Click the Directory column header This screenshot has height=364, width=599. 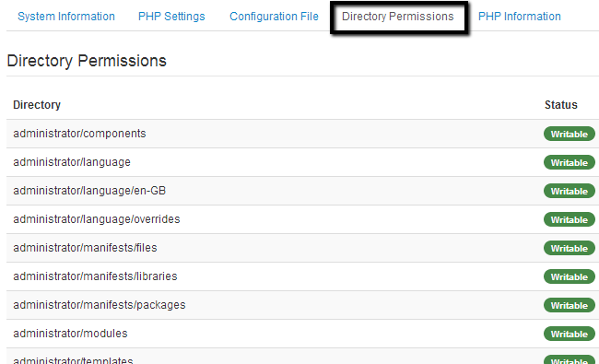pos(37,105)
